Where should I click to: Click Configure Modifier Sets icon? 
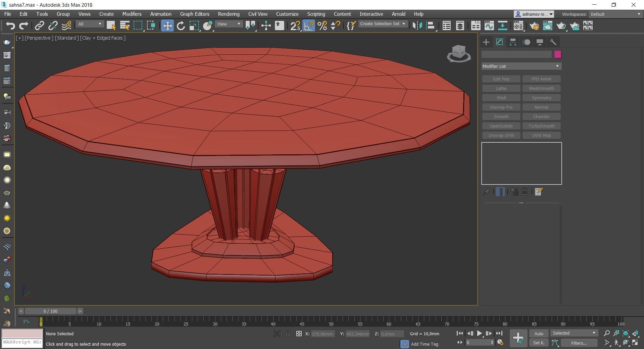click(539, 192)
